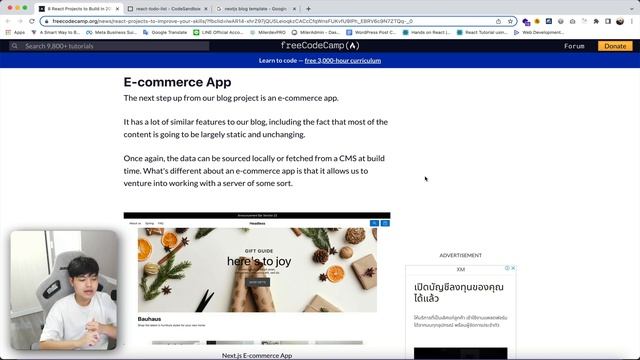Open the LINE Official Account bookmark
The image size is (640, 360).
point(218,32)
